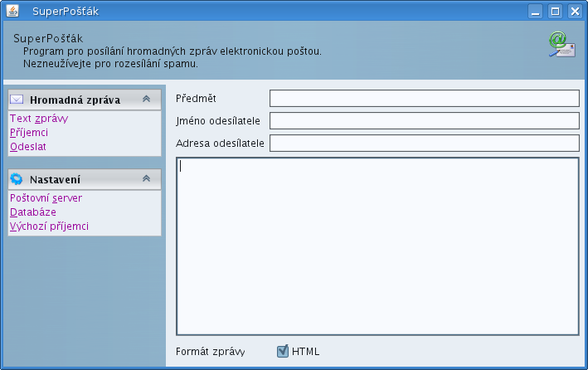Viewport: 588px width, 370px height.
Task: Click inside the message body text area
Action: [x=377, y=246]
